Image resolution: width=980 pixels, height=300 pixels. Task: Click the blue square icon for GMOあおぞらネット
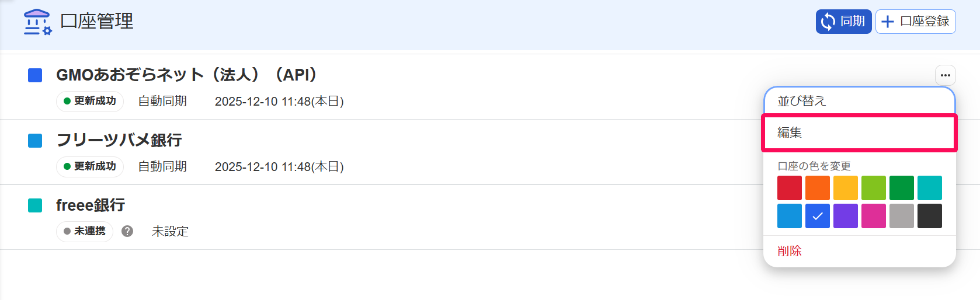(x=35, y=75)
